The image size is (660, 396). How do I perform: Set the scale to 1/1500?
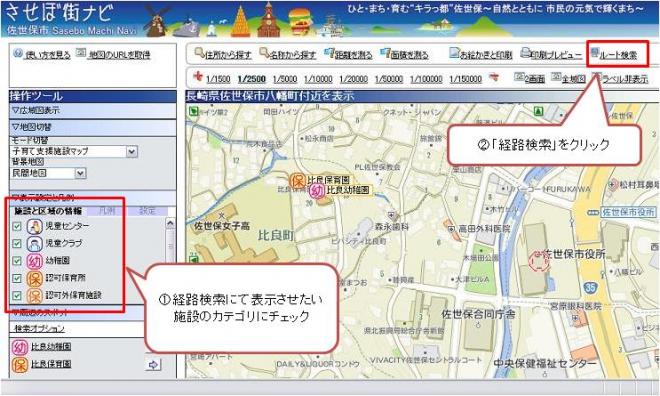tap(218, 79)
